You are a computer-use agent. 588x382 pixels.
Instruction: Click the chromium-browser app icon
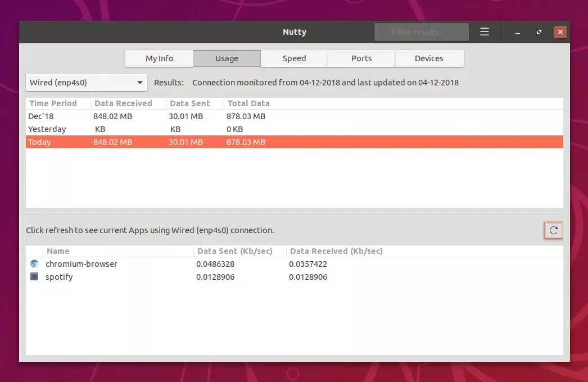pyautogui.click(x=34, y=264)
